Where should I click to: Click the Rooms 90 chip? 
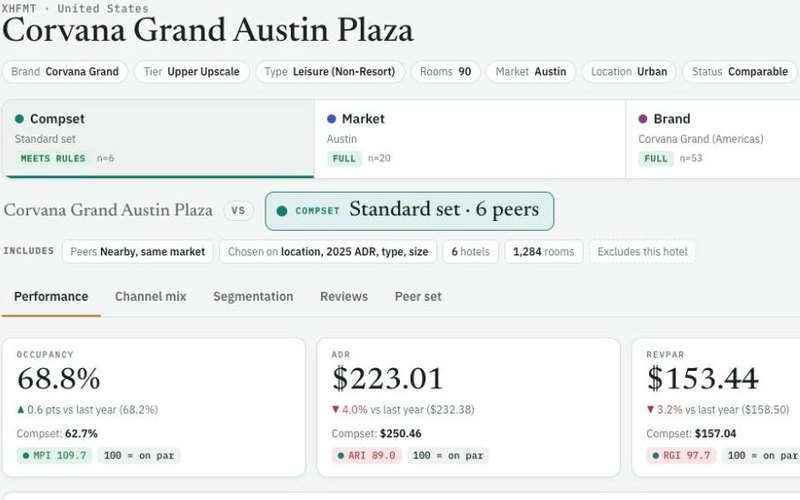point(445,71)
